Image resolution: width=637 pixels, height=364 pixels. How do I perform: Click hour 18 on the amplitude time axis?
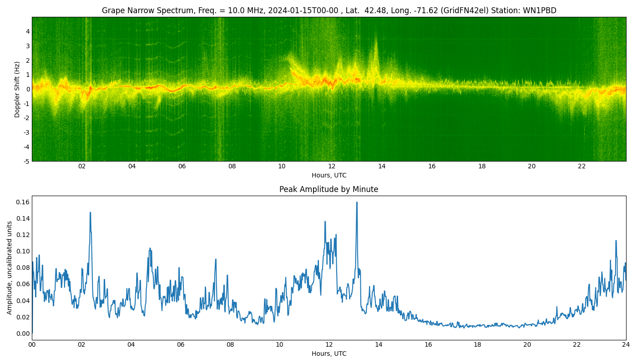477,345
